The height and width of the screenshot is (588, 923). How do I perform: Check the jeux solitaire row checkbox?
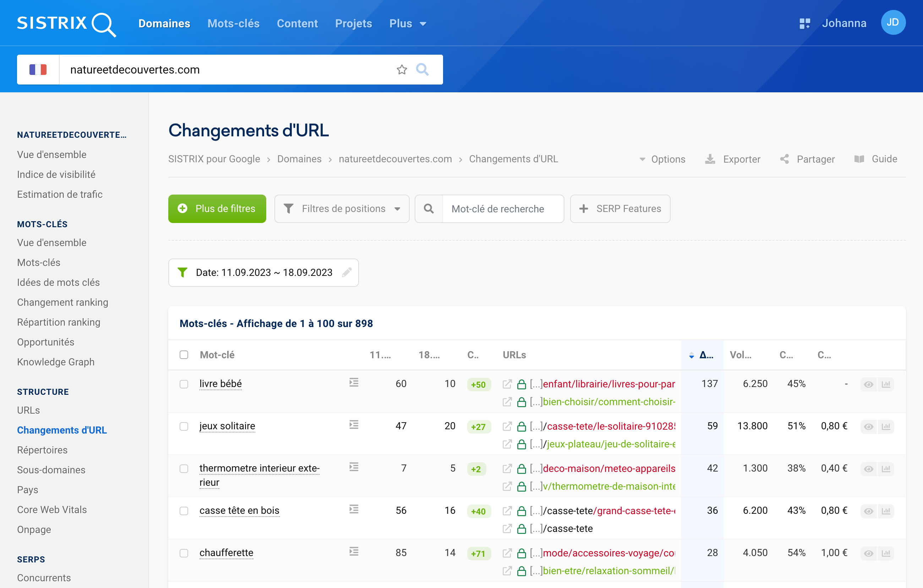pyautogui.click(x=184, y=426)
